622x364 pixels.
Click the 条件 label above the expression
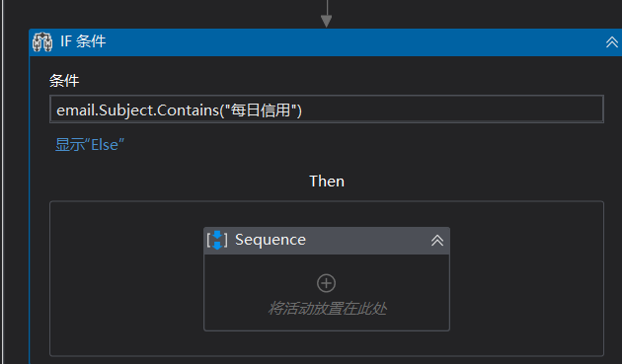(64, 81)
